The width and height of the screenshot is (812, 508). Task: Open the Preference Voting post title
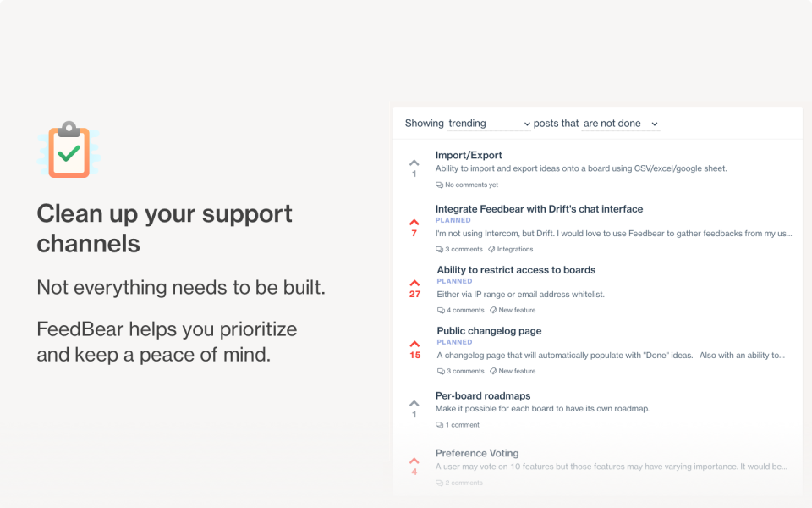[477, 453]
